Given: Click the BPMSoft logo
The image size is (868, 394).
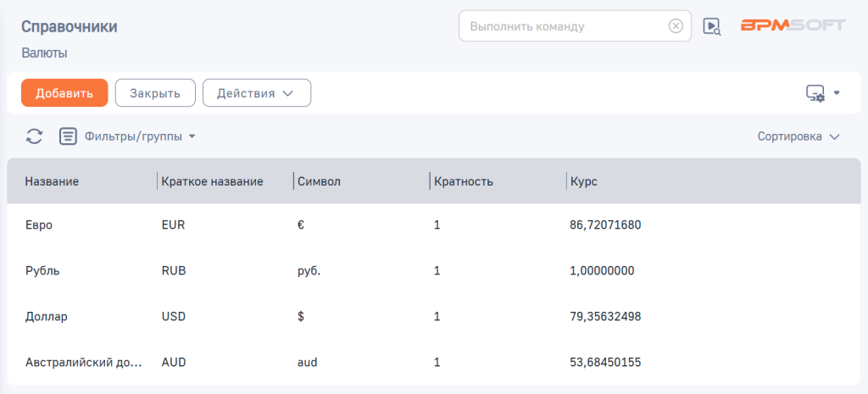Looking at the screenshot, I should [793, 25].
